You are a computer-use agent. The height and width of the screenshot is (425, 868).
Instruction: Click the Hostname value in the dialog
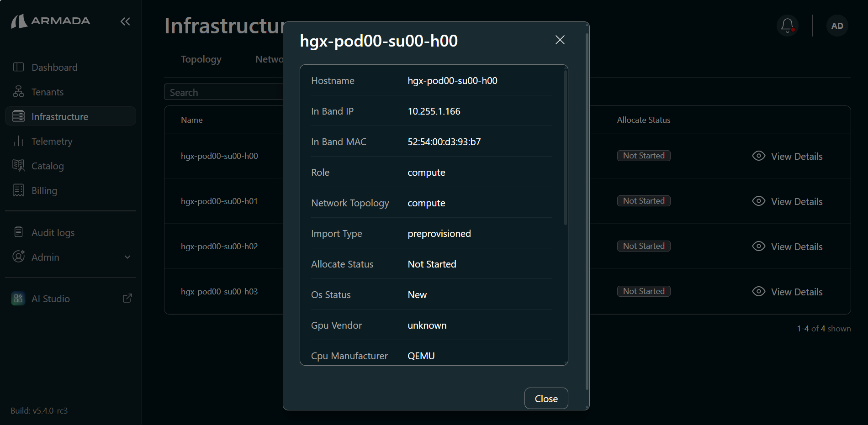pyautogui.click(x=452, y=80)
